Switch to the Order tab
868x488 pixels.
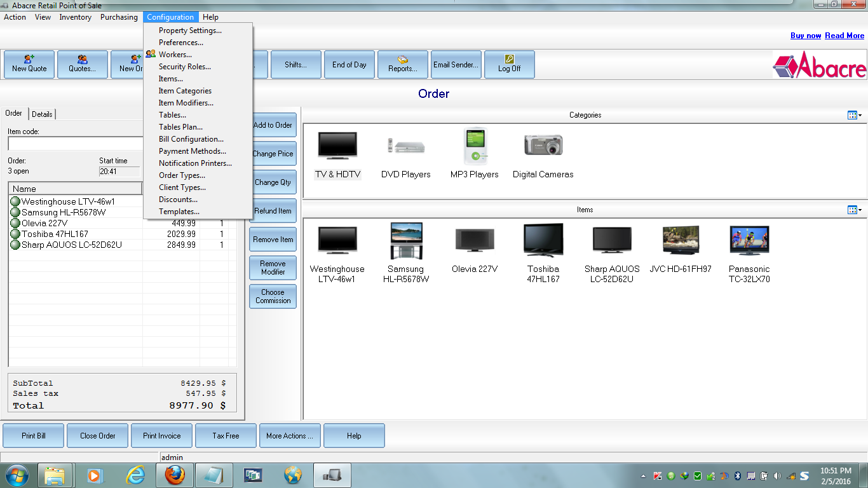pos(14,113)
